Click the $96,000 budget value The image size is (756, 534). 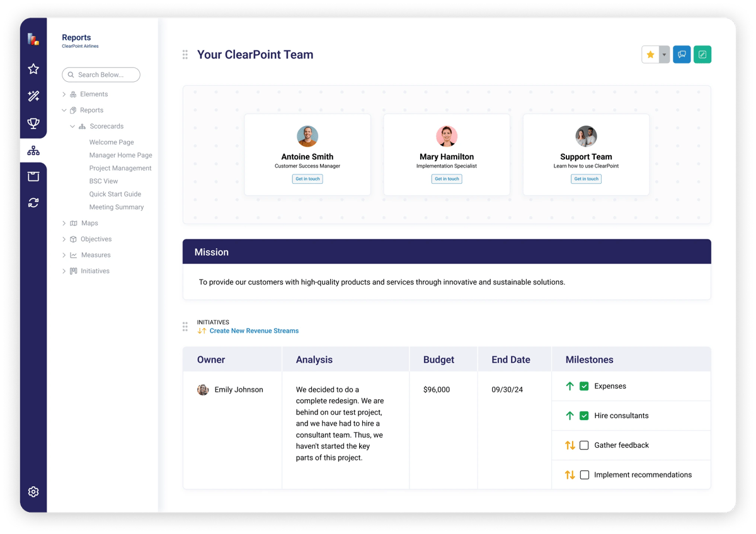(437, 390)
